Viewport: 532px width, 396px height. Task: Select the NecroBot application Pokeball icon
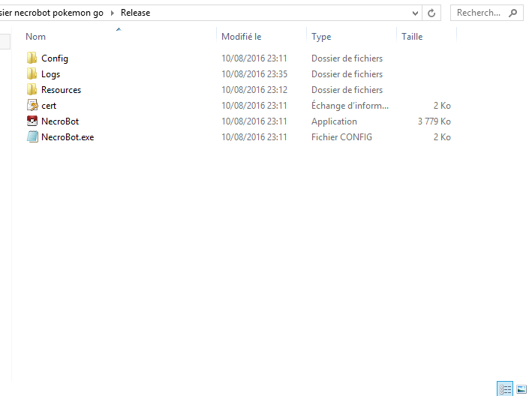tap(32, 121)
